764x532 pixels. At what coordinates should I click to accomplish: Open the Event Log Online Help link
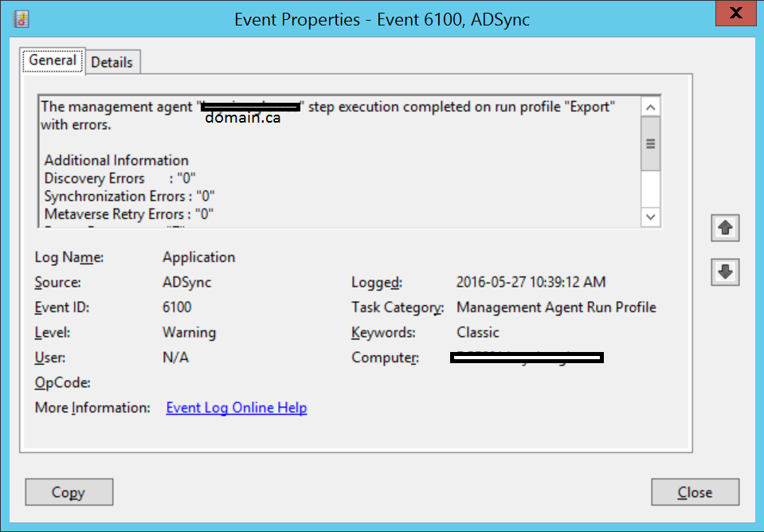(x=237, y=408)
